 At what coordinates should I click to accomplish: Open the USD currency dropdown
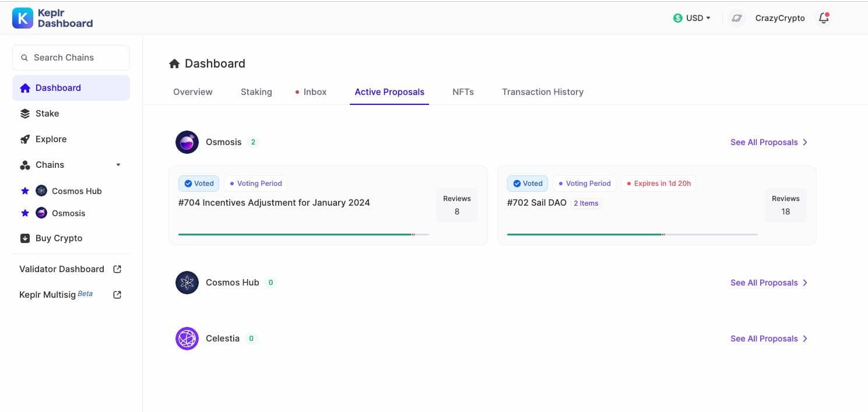[692, 18]
